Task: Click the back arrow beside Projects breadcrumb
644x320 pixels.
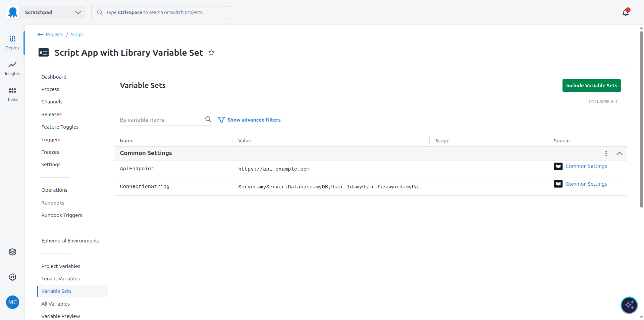Action: [40, 35]
